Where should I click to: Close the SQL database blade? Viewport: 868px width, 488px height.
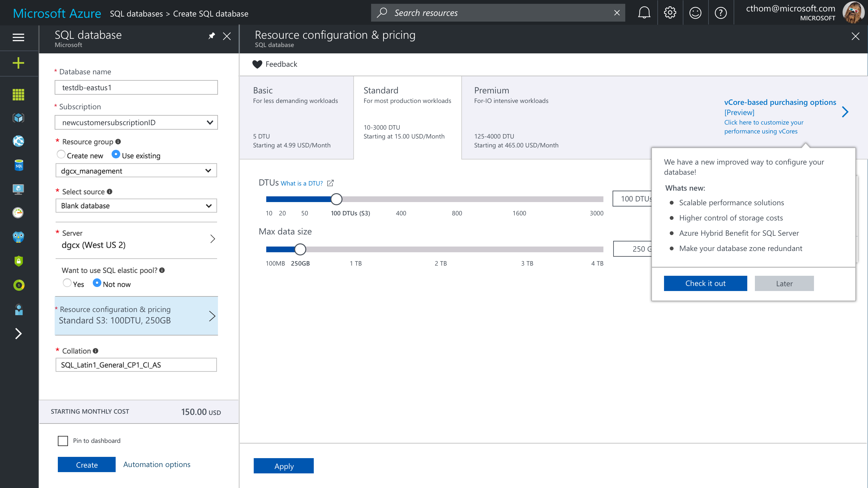[x=227, y=36]
